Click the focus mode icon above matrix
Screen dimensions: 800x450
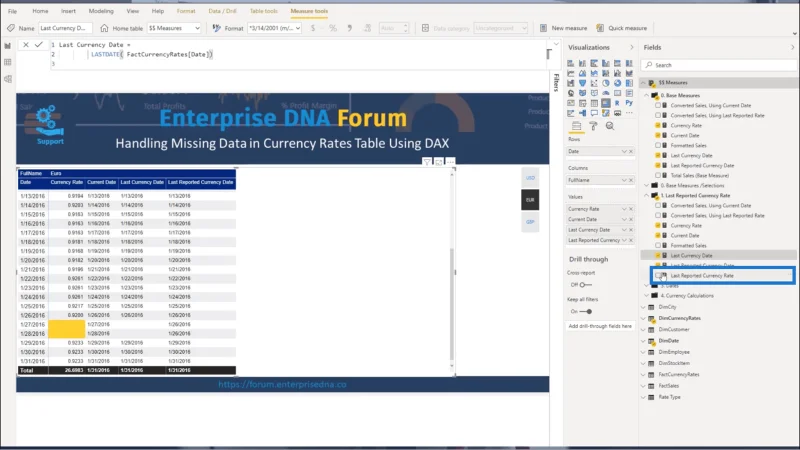439,162
